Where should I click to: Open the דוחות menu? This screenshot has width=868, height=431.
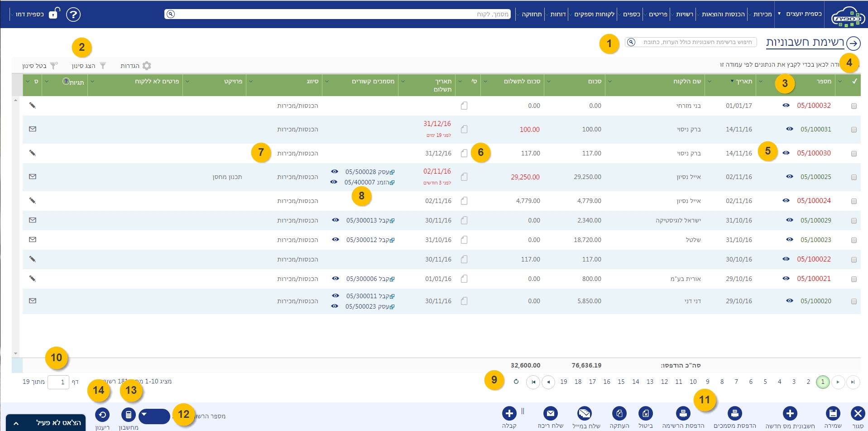(558, 15)
